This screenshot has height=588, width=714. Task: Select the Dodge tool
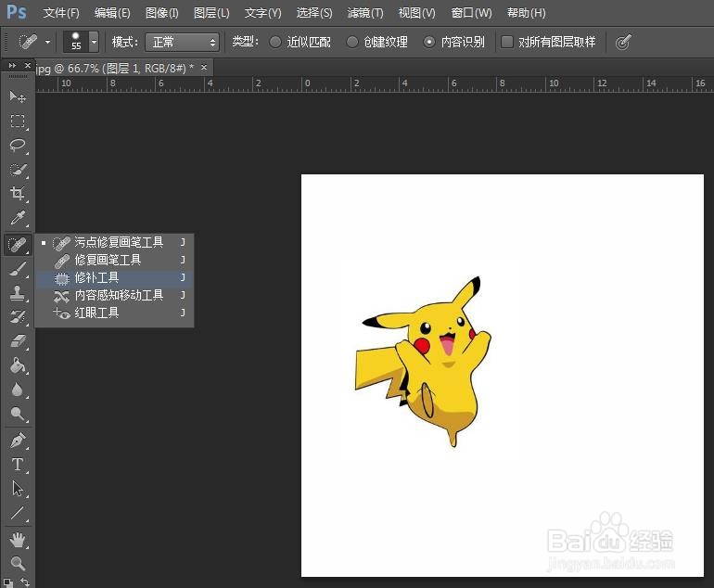click(18, 414)
